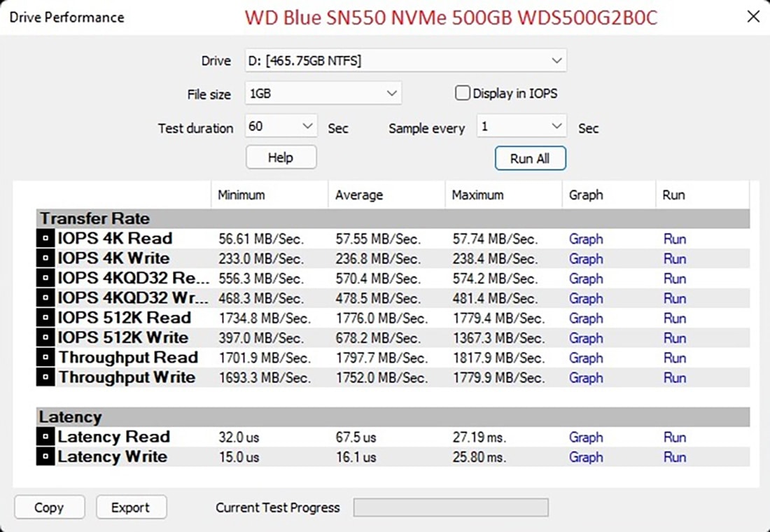The height and width of the screenshot is (532, 770).
Task: Click the icon beside IOPS 512K Read
Action: 45,318
